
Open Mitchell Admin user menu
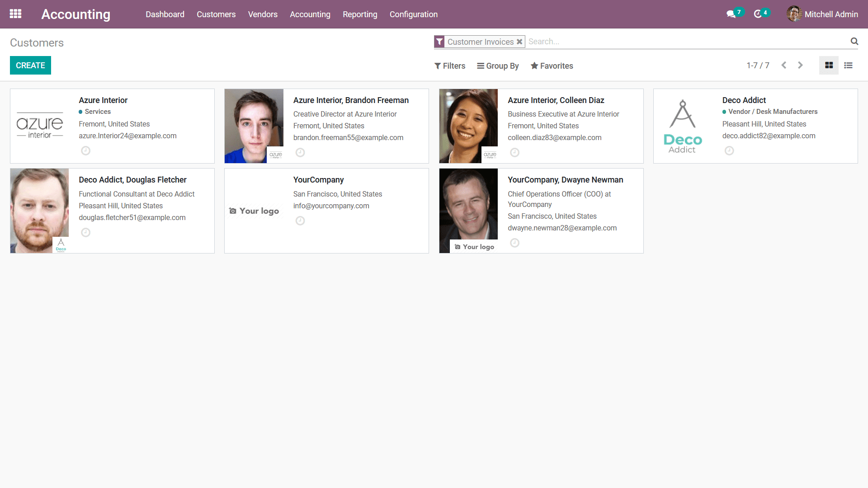pyautogui.click(x=822, y=14)
